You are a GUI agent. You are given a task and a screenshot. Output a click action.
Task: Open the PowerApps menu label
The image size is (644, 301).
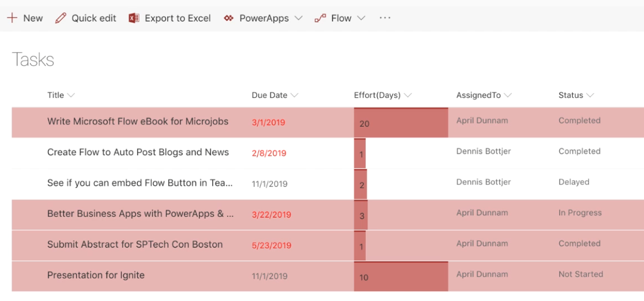264,18
